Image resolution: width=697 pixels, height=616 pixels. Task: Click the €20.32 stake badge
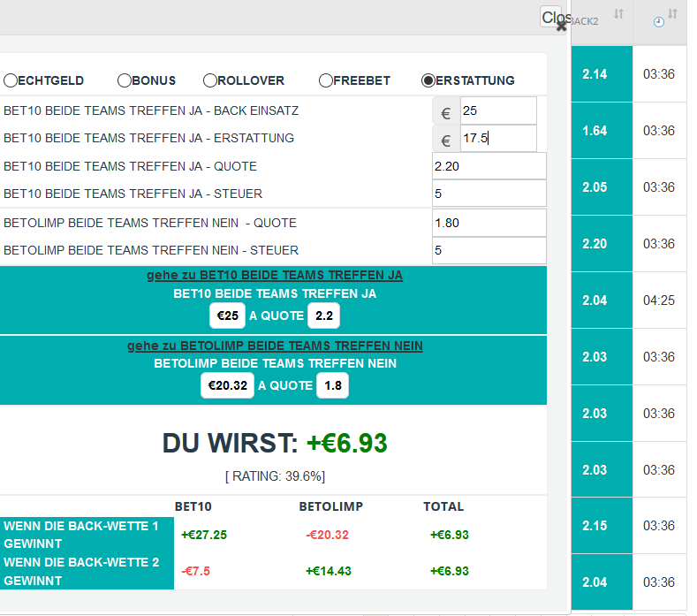(x=227, y=385)
